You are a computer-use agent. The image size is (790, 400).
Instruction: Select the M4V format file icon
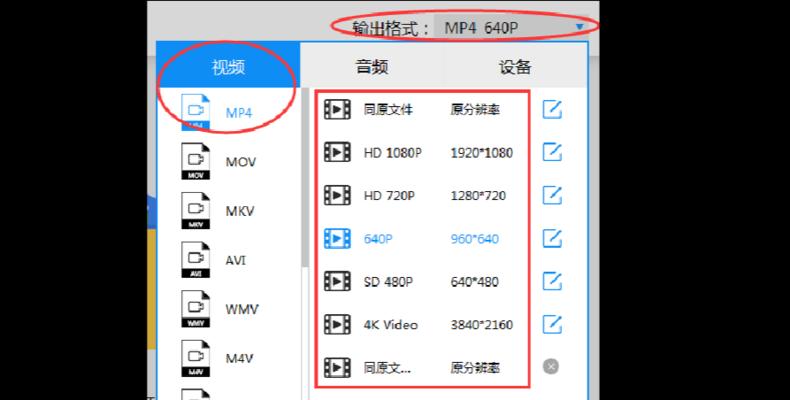click(x=195, y=358)
